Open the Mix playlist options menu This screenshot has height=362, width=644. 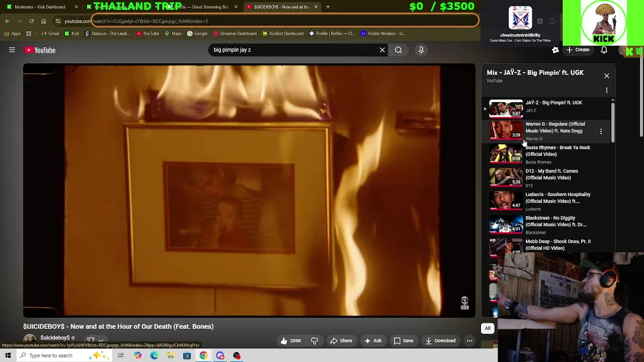click(x=607, y=90)
